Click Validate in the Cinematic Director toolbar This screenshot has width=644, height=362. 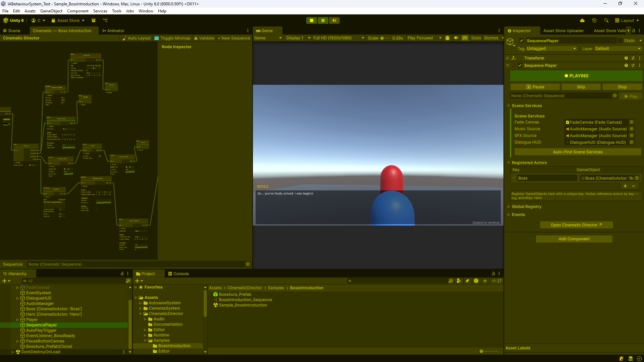pos(204,38)
